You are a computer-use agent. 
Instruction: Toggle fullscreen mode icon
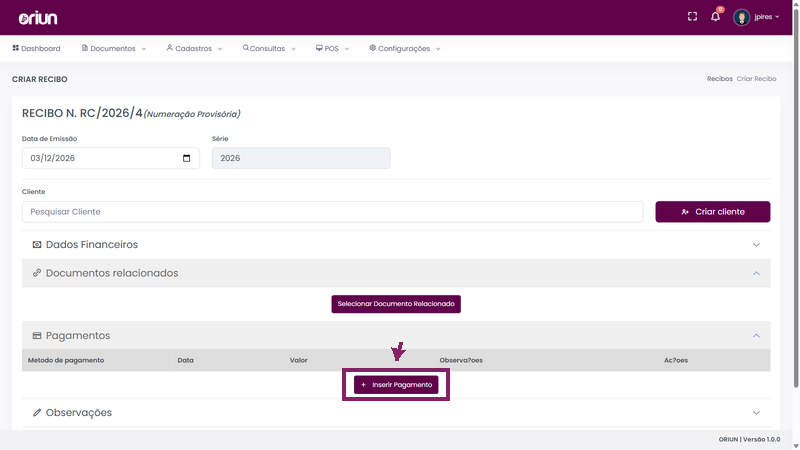click(692, 17)
